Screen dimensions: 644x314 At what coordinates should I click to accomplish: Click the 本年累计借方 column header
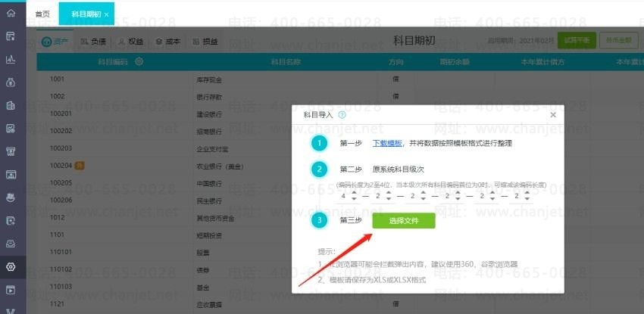542,62
